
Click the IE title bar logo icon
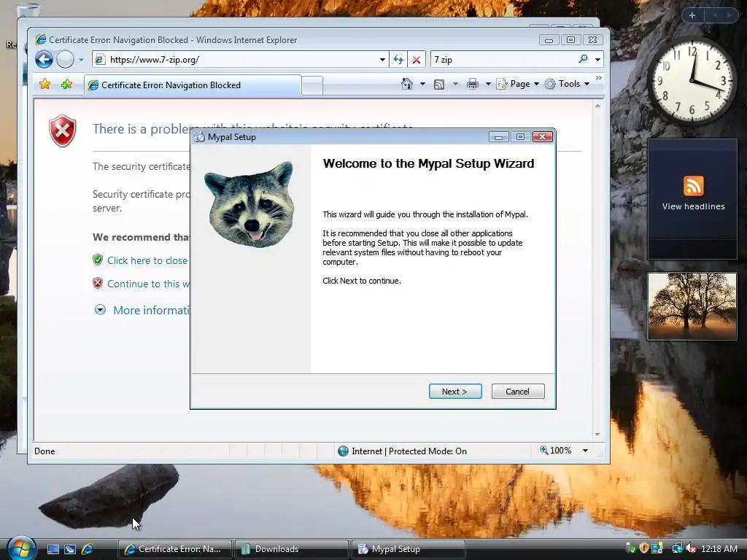tap(41, 39)
